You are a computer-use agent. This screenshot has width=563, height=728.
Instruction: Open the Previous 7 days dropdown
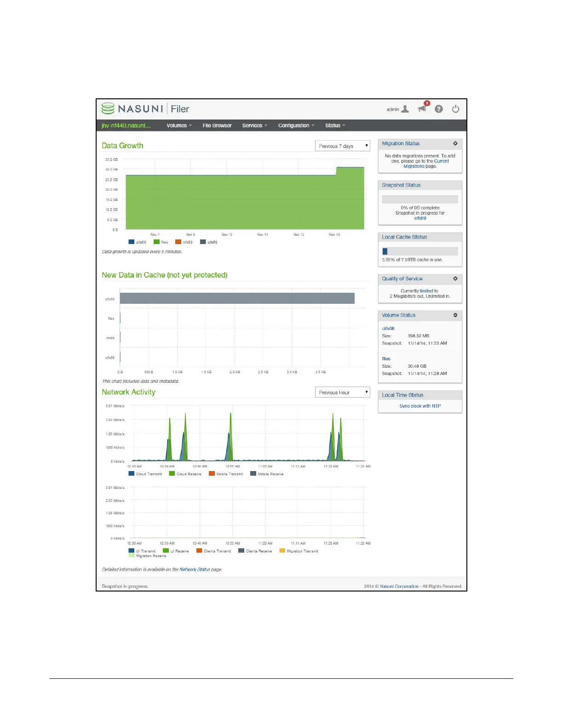pyautogui.click(x=342, y=146)
